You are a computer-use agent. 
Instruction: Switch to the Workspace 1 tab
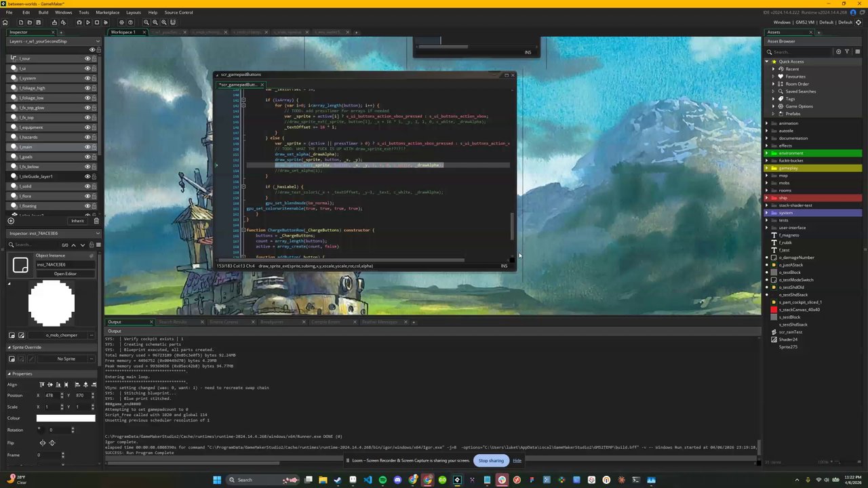pos(123,32)
